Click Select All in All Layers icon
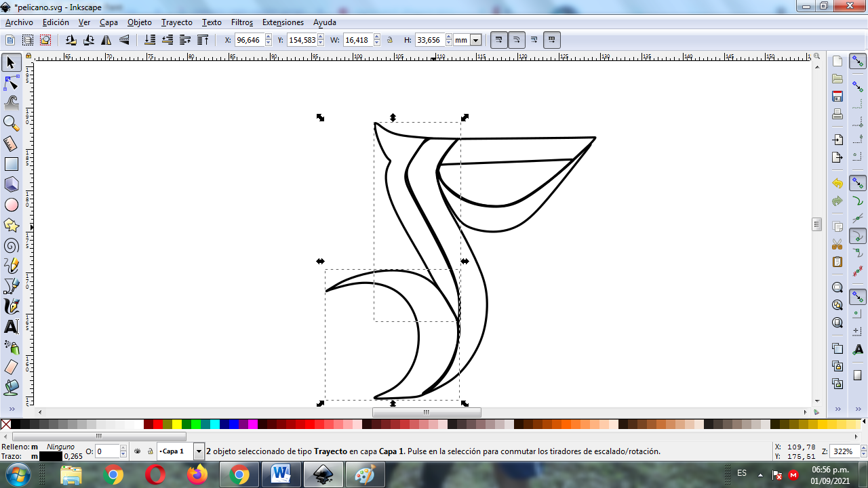 pyautogui.click(x=28, y=40)
